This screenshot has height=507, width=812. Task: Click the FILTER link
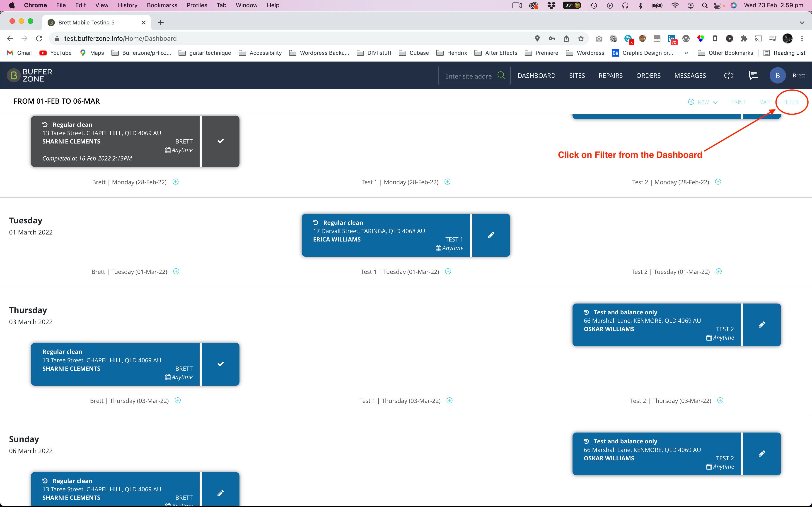(790, 102)
